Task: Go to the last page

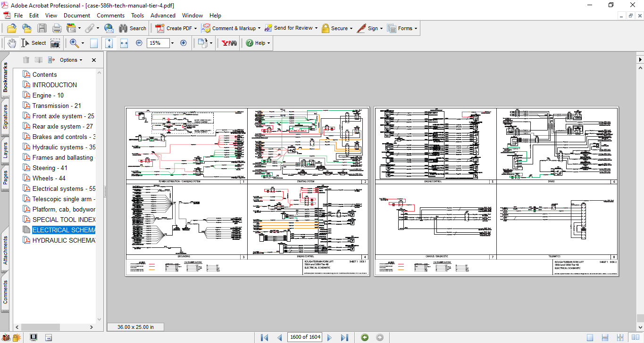Action: coord(344,337)
